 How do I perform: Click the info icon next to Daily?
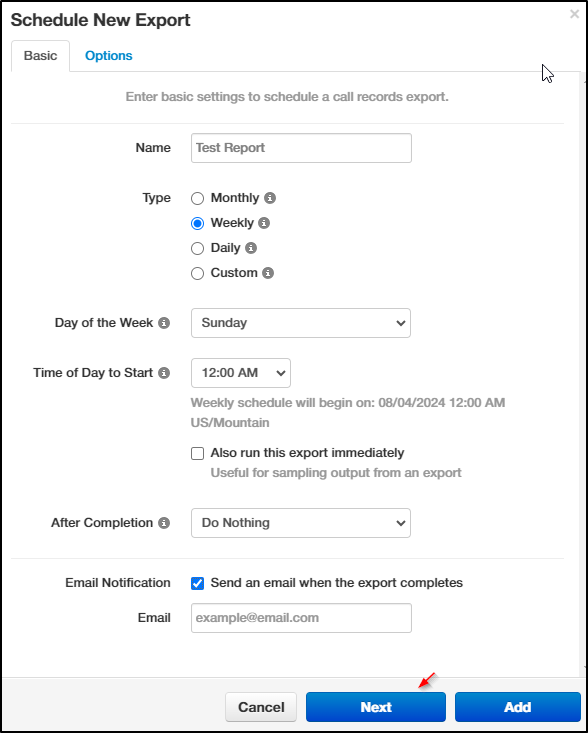251,248
